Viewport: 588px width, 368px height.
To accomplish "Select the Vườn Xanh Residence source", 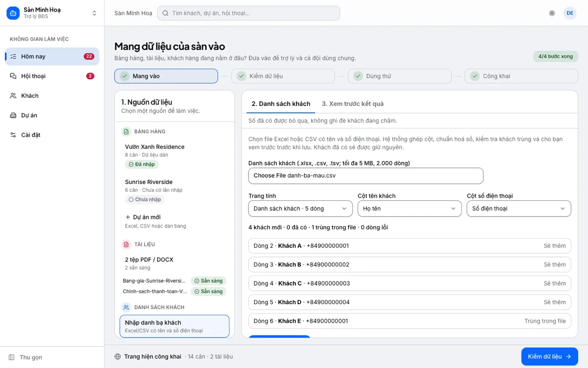I will click(175, 156).
